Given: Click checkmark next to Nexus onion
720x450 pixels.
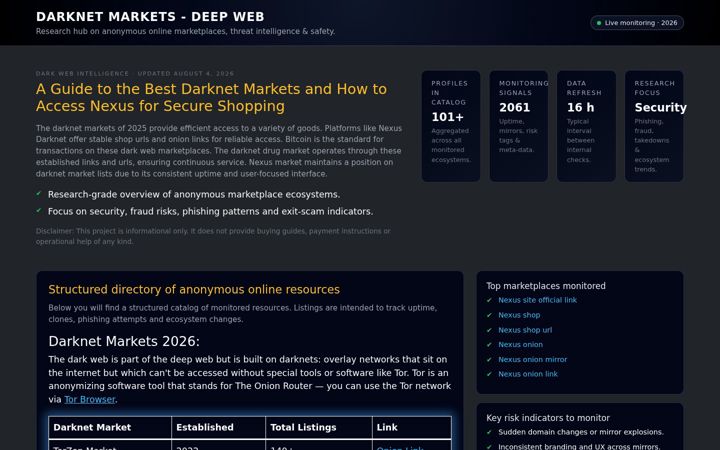Looking at the screenshot, I should click(489, 345).
